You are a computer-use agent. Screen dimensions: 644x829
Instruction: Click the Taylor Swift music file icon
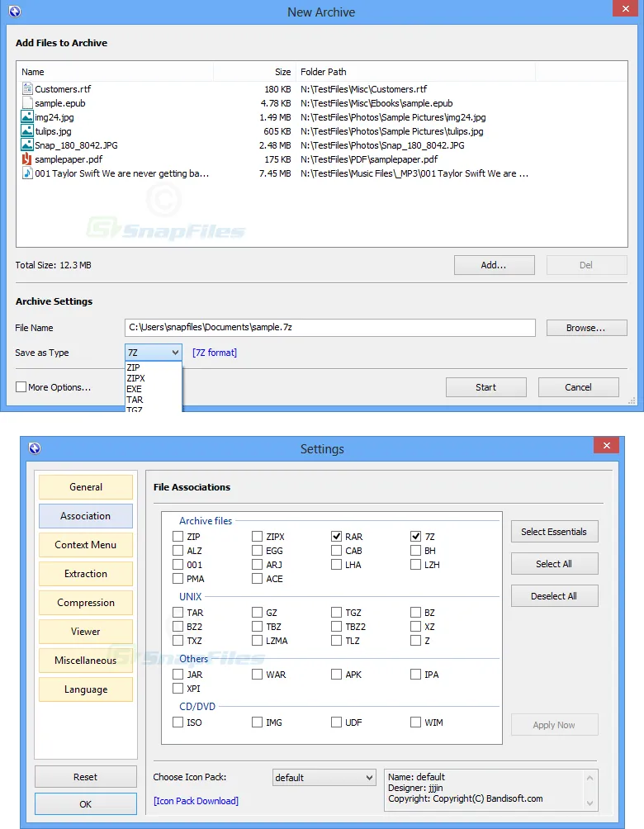tap(27, 173)
